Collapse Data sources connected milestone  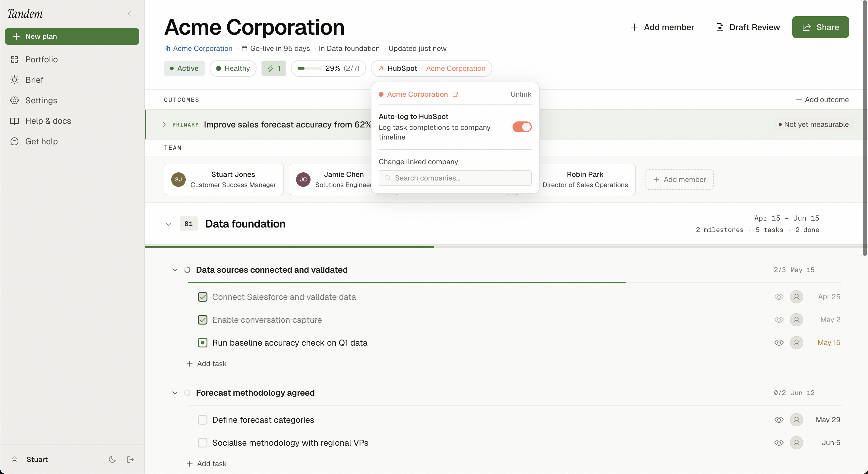click(x=175, y=270)
